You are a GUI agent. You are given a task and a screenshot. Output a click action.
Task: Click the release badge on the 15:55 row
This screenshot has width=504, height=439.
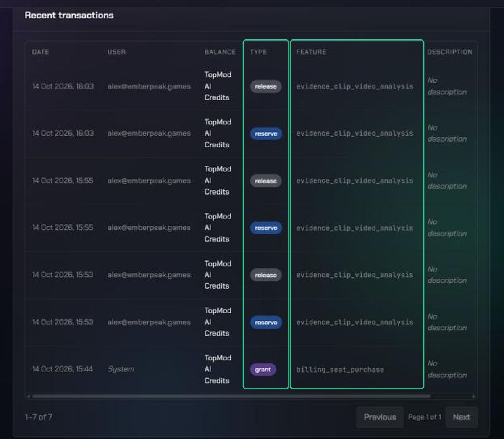point(266,181)
